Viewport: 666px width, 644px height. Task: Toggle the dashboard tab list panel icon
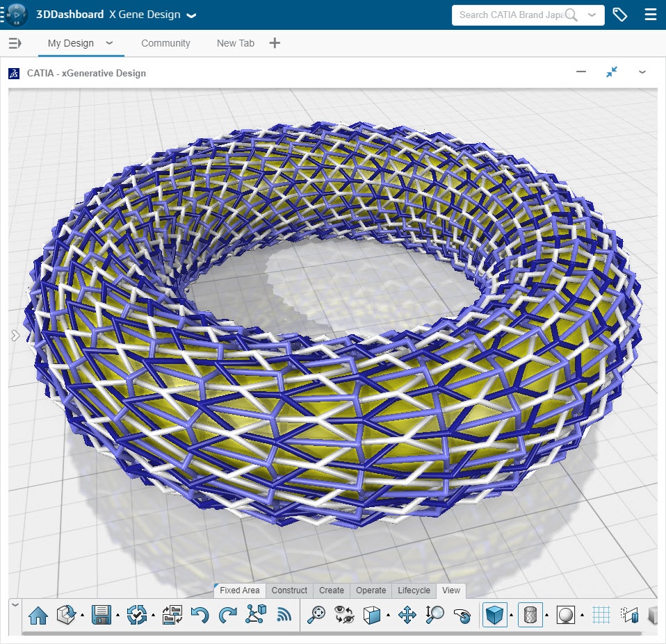15,43
